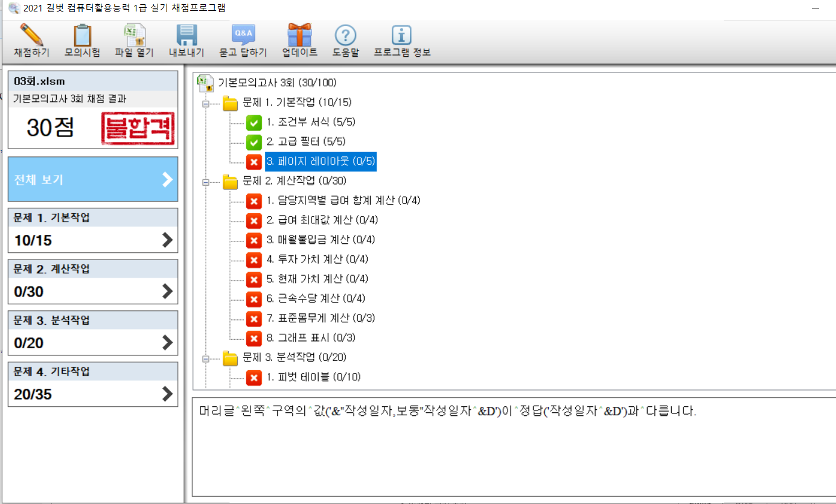Collapse the 문제 3. 분석작업 tree node
Viewport: 836px width, 504px height.
click(x=206, y=359)
